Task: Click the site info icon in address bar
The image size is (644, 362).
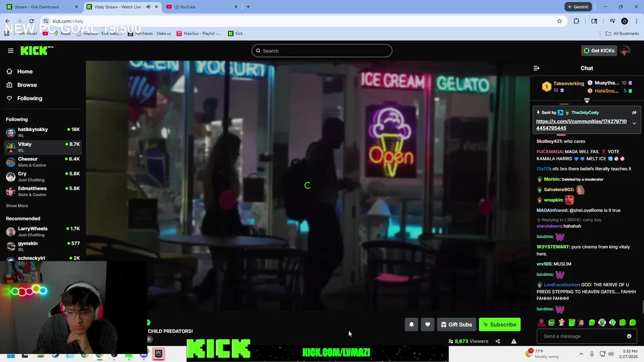Action: [x=46, y=21]
